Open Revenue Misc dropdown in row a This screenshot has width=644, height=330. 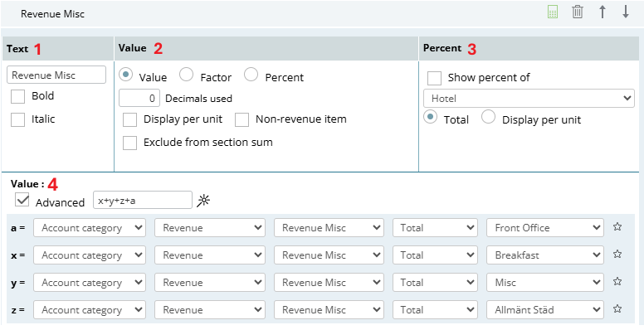pos(329,228)
